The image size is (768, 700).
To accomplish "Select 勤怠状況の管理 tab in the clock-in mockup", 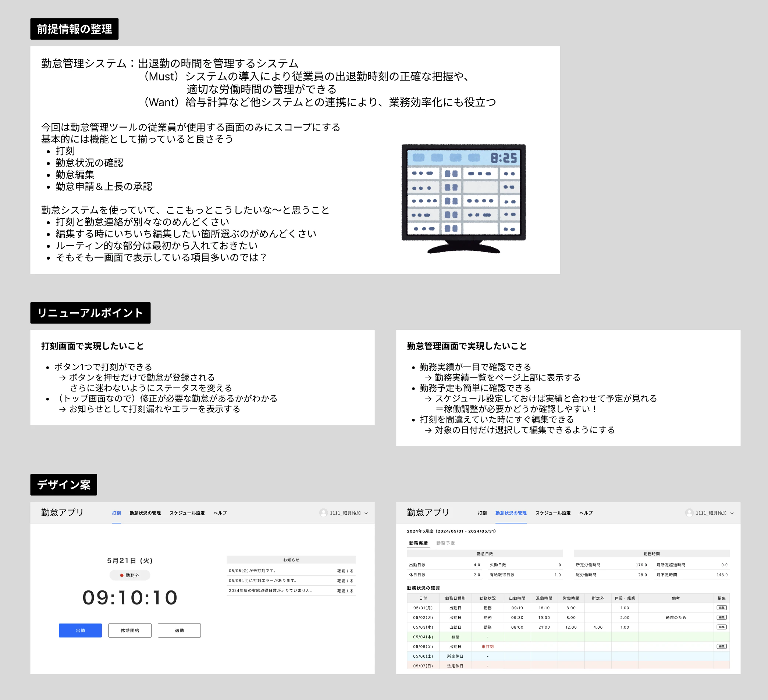I will (145, 513).
